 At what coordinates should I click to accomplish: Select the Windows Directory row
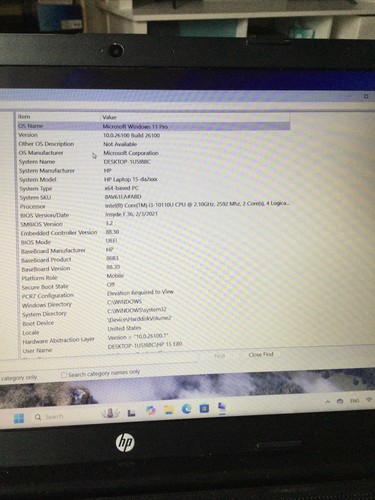[x=47, y=305]
